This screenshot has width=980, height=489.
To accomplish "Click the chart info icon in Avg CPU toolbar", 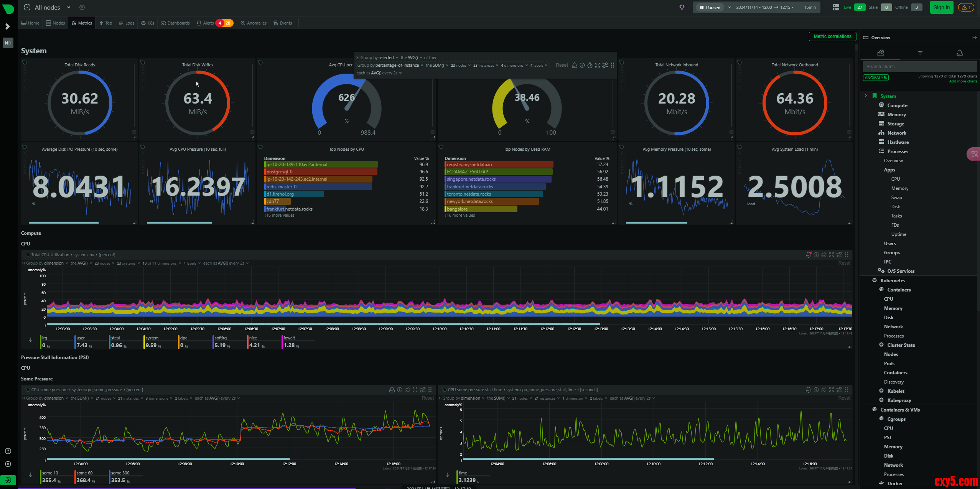I will (x=582, y=65).
